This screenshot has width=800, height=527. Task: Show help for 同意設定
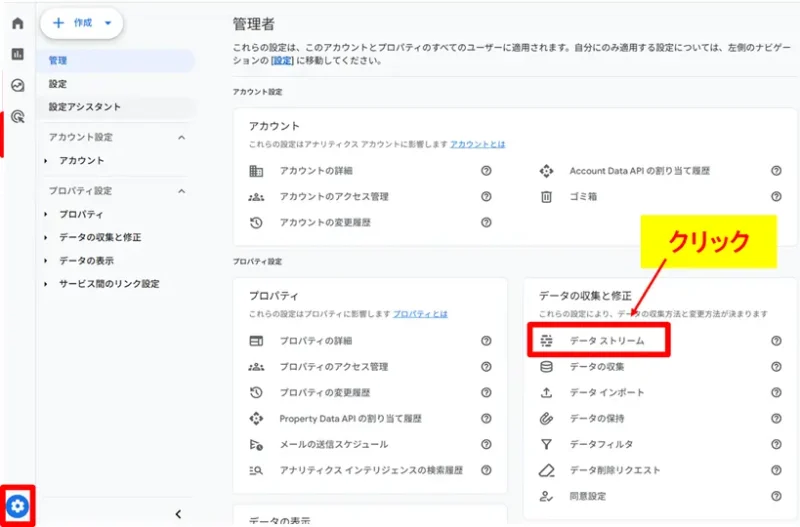click(x=776, y=496)
